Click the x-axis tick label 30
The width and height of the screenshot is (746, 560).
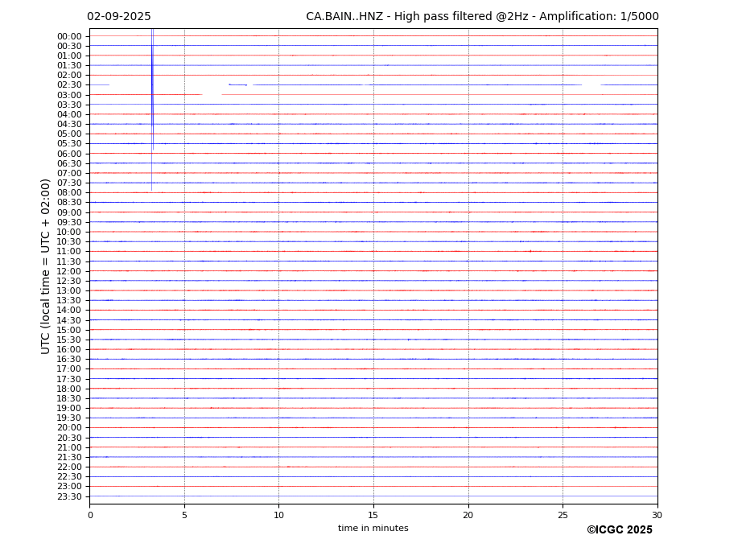click(x=657, y=515)
